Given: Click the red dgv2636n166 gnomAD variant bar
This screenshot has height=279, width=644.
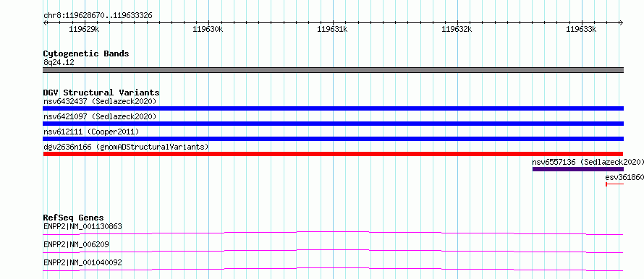Looking at the screenshot, I should pos(333,154).
